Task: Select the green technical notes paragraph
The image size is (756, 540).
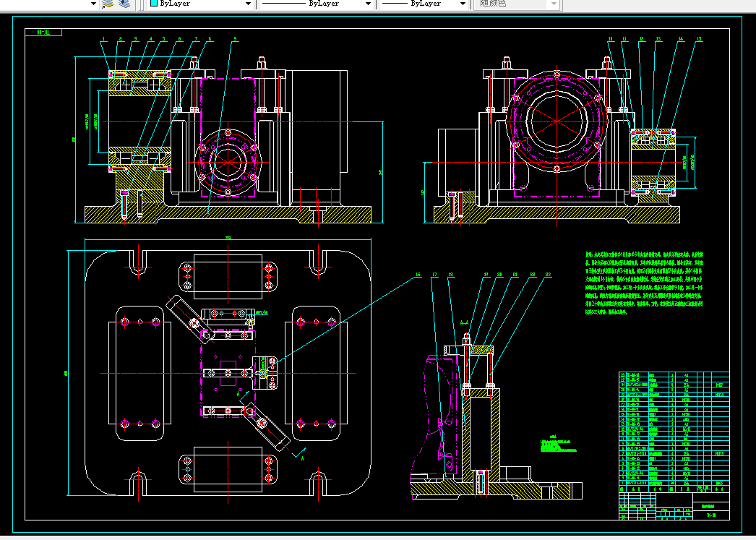Action: 645,283
